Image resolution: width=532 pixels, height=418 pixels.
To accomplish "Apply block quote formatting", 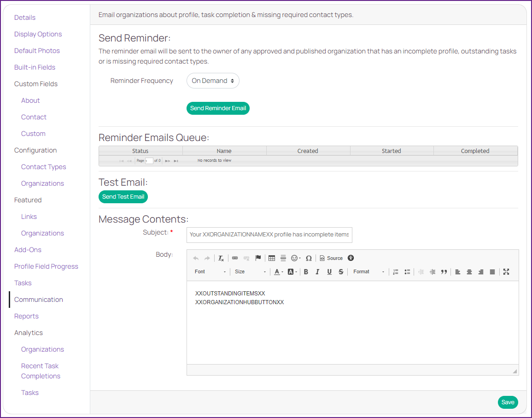I will (444, 272).
